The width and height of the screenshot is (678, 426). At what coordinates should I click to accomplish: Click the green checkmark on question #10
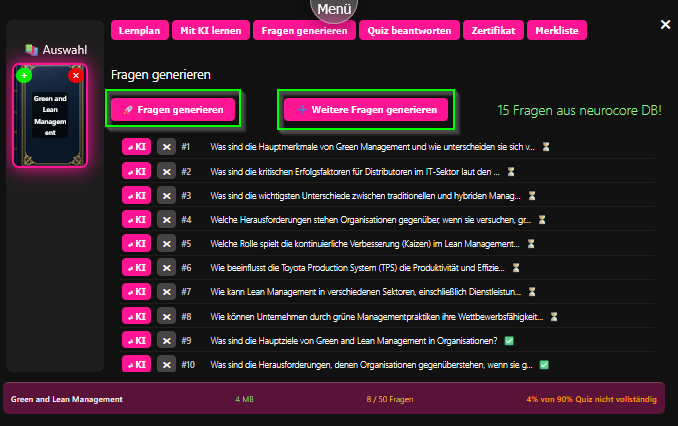click(x=544, y=365)
